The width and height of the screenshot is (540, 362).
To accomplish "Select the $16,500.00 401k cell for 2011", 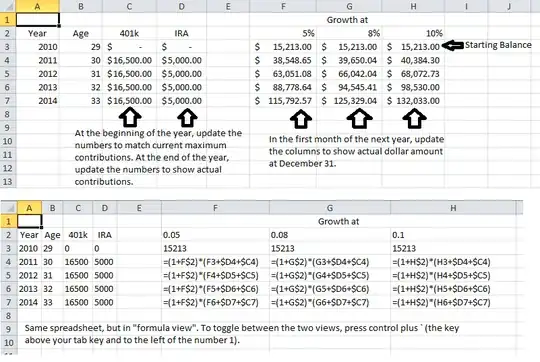I will 129,60.
